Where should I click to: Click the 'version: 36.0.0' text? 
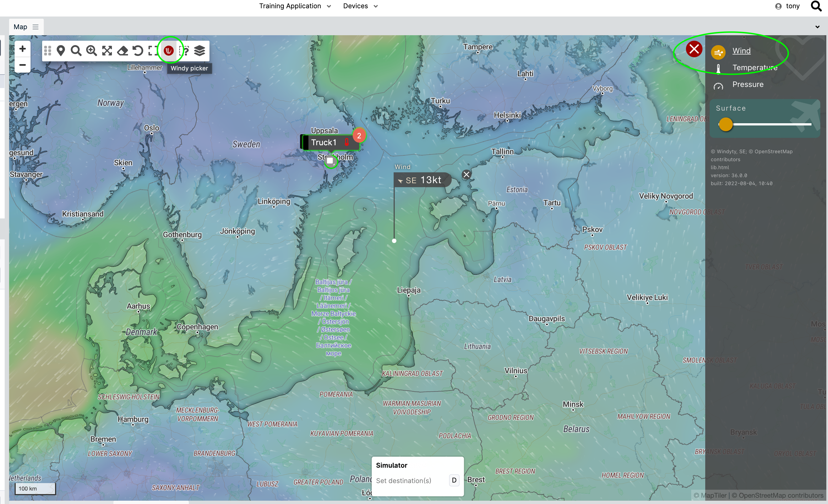pyautogui.click(x=729, y=175)
